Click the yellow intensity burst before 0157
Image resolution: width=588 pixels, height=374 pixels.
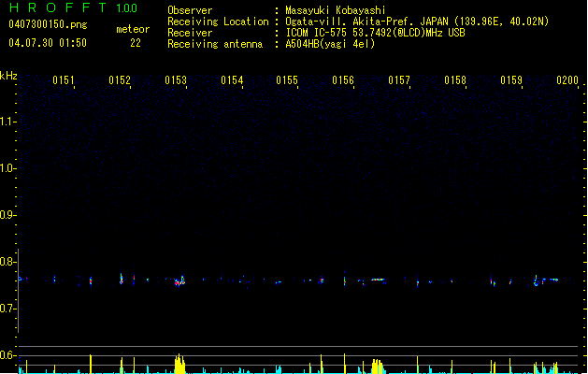coord(378,367)
